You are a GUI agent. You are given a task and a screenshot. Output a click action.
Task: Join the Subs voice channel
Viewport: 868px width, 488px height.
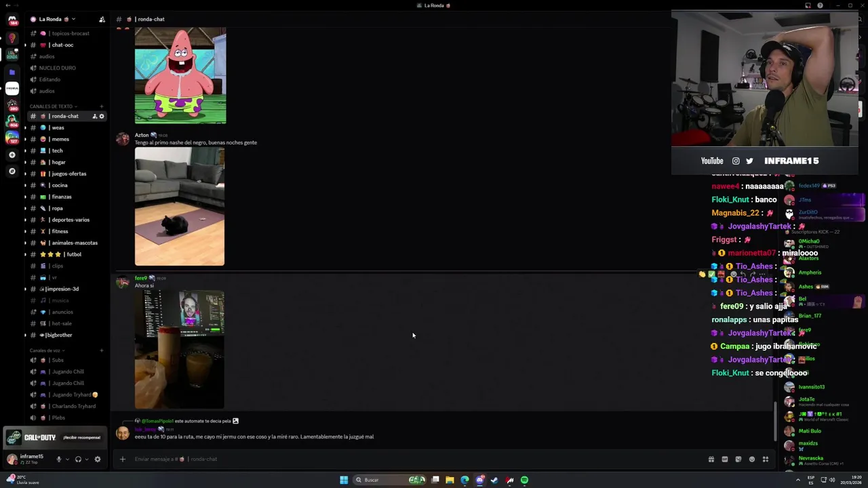click(x=67, y=360)
